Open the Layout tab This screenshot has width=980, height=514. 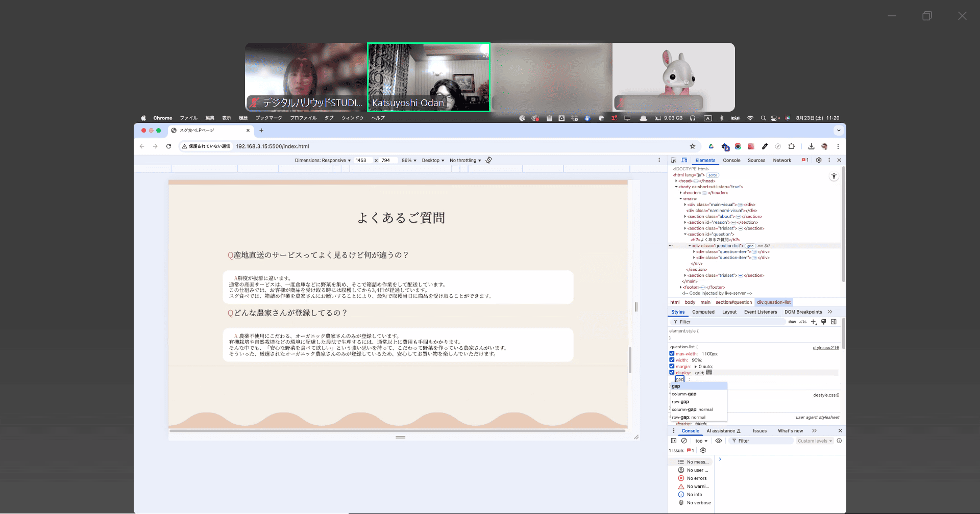[x=729, y=312]
